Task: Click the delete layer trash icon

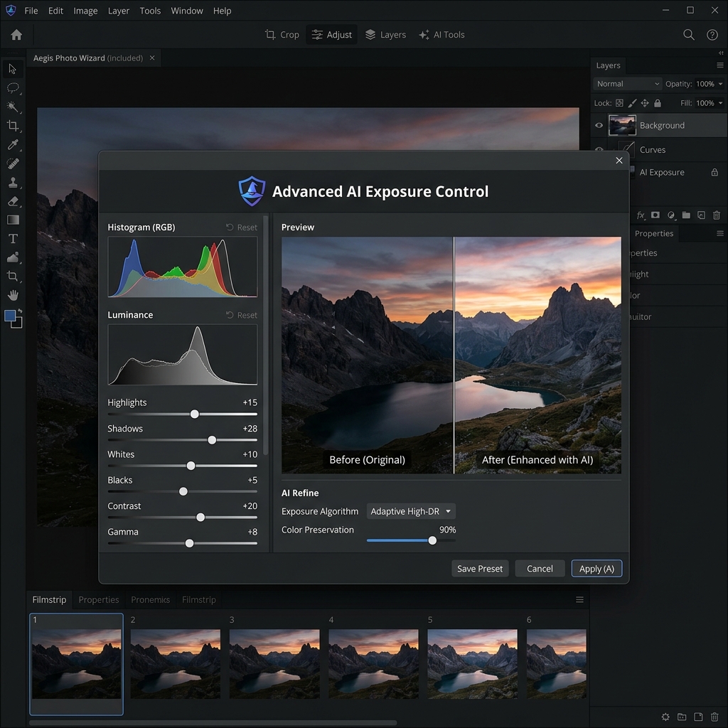Action: [717, 215]
